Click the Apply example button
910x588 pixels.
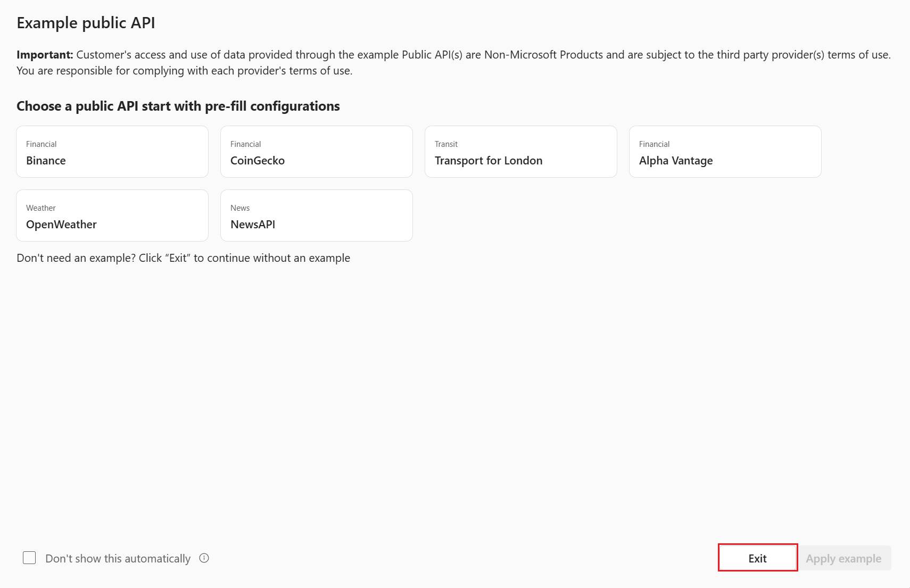click(843, 559)
